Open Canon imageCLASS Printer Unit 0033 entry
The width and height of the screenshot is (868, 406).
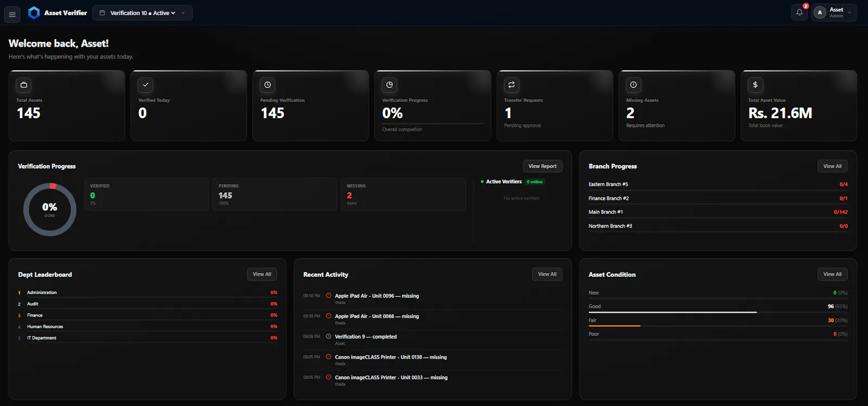pos(432,380)
